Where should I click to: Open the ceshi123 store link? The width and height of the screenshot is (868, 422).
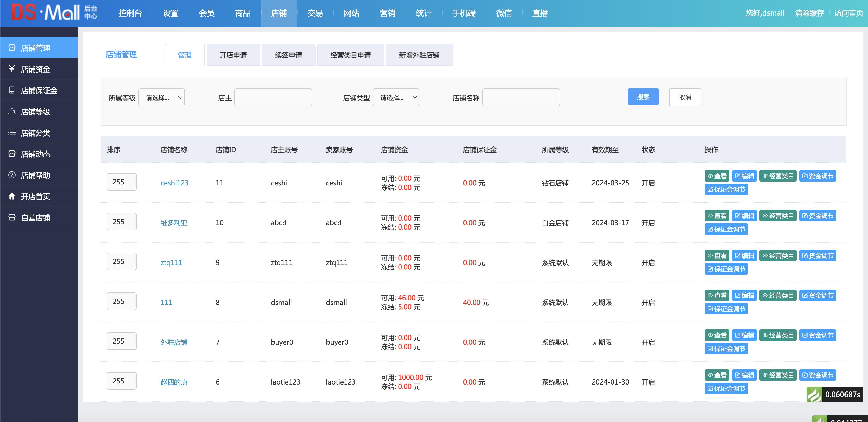pyautogui.click(x=174, y=183)
